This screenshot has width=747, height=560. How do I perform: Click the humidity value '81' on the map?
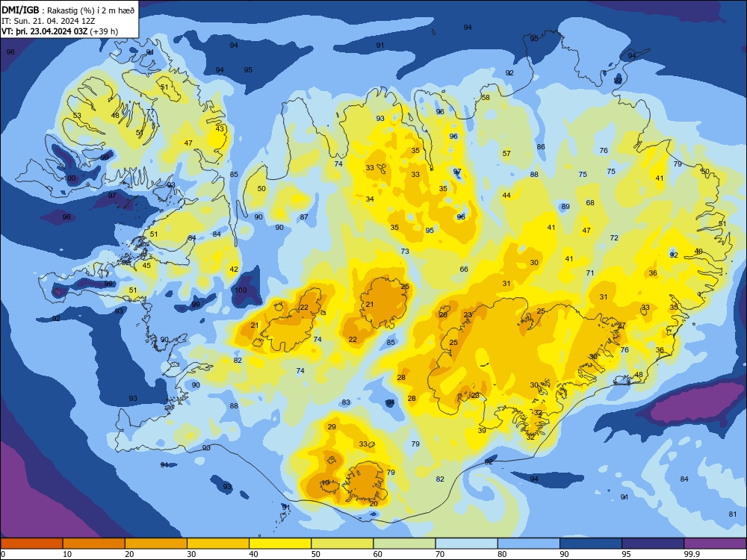[733, 514]
